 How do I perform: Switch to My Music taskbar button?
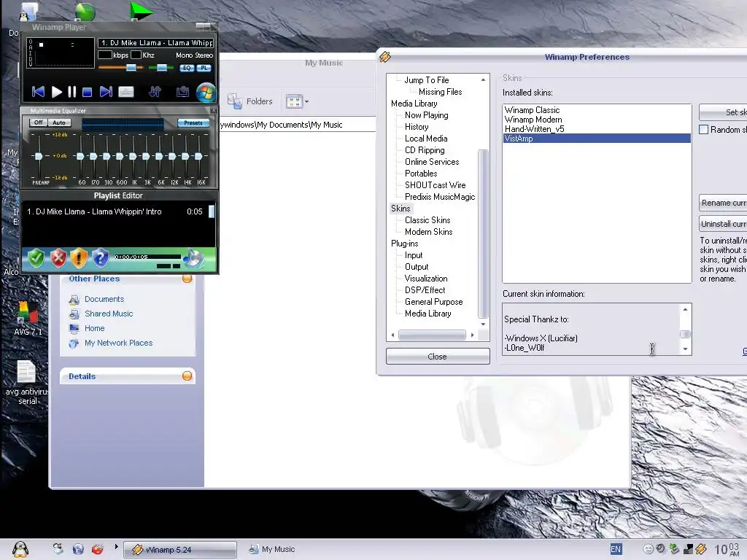tap(272, 550)
